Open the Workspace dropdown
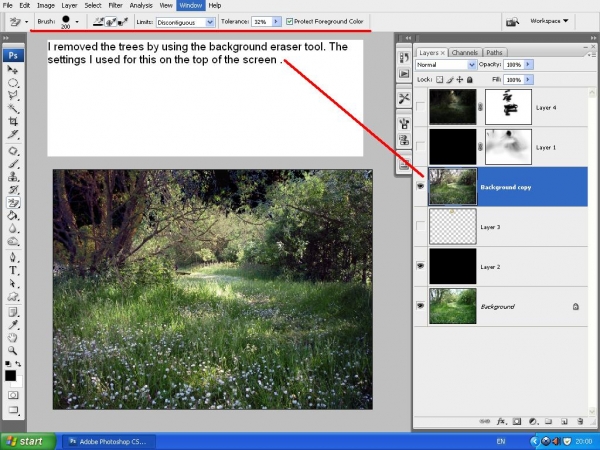600x450 pixels. coord(549,21)
